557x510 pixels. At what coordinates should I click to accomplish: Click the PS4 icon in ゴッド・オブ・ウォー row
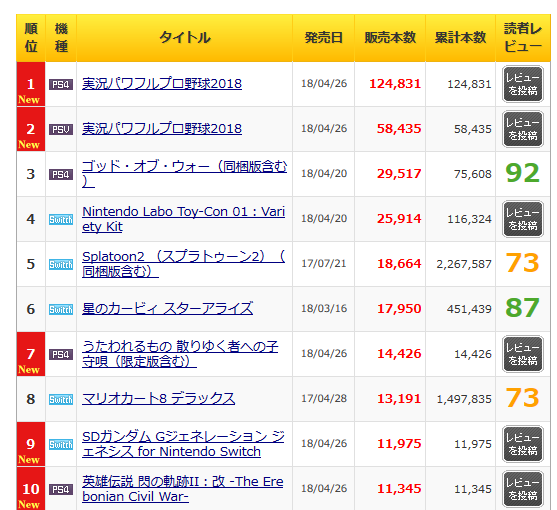pos(61,174)
